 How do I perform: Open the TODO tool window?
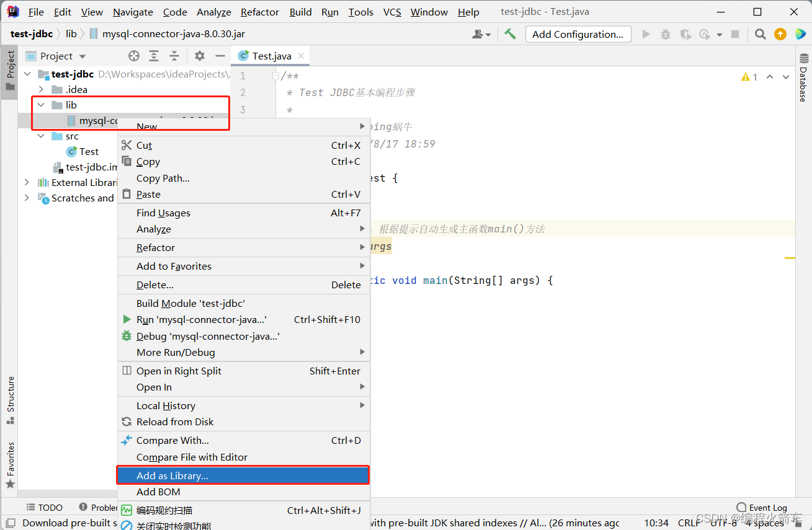tap(45, 507)
